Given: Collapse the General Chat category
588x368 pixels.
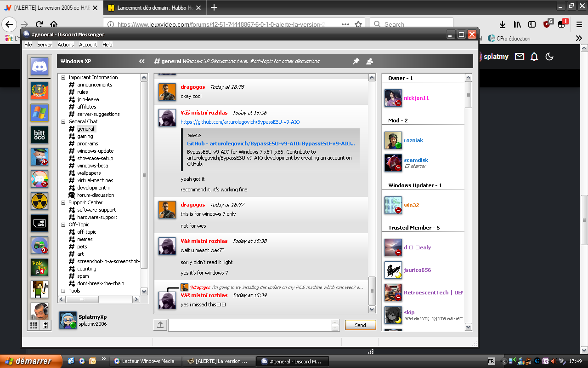Looking at the screenshot, I should coord(63,122).
